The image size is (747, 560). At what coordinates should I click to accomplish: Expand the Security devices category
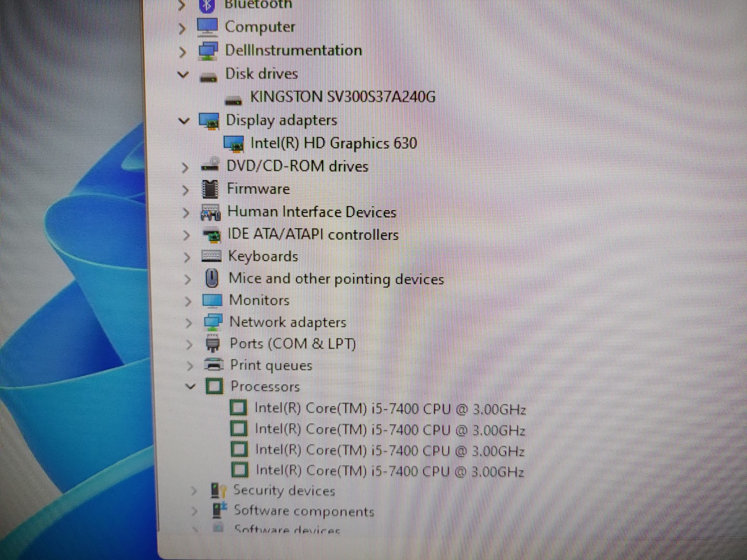point(193,491)
